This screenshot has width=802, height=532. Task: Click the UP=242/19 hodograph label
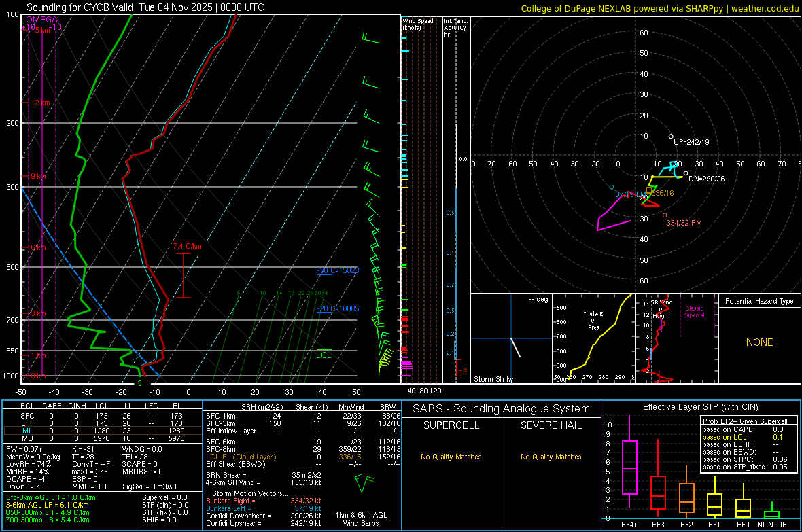click(691, 142)
